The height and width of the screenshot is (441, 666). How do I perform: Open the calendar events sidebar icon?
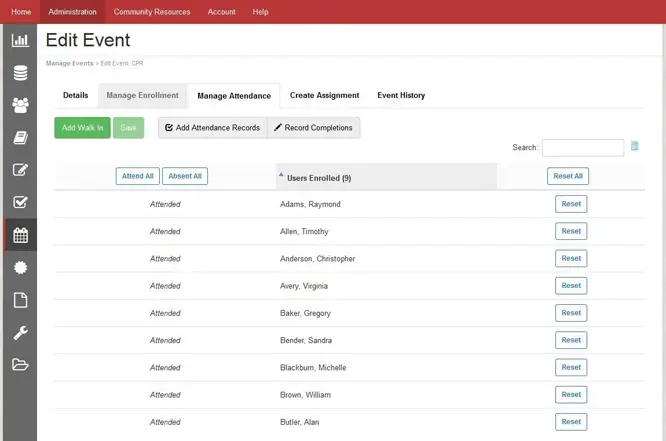coord(19,235)
